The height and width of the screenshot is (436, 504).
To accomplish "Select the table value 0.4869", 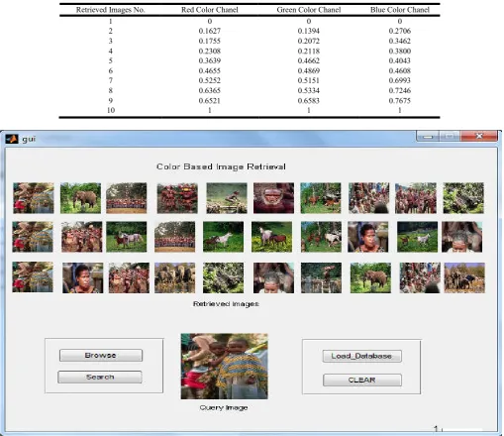I will [309, 70].
